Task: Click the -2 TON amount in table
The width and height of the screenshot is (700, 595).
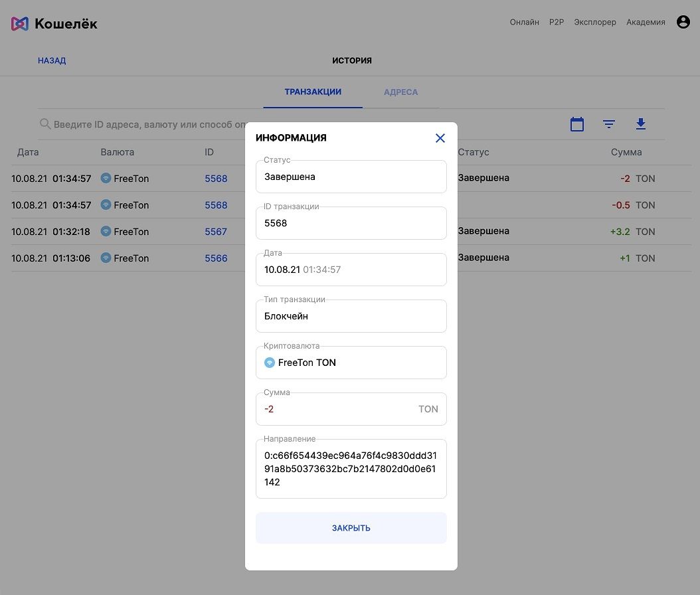Action: pyautogui.click(x=638, y=179)
